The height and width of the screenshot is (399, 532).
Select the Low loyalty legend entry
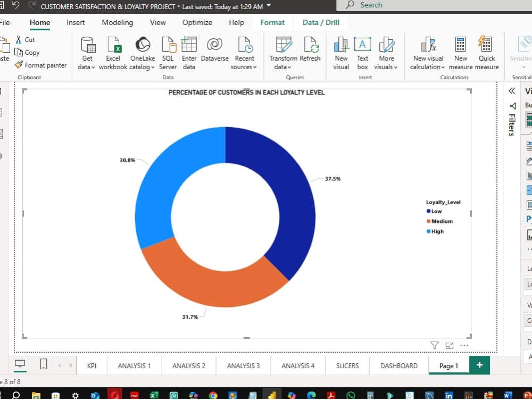pyautogui.click(x=434, y=211)
